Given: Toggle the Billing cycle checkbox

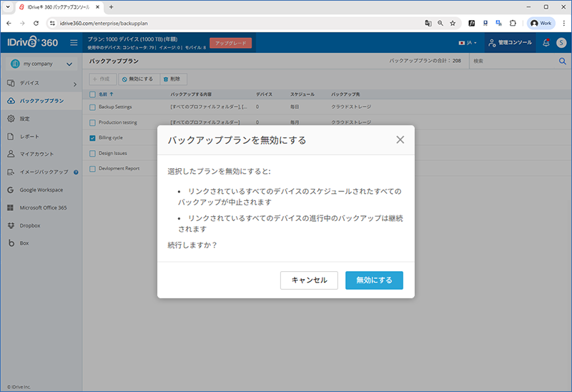Looking at the screenshot, I should (x=92, y=138).
